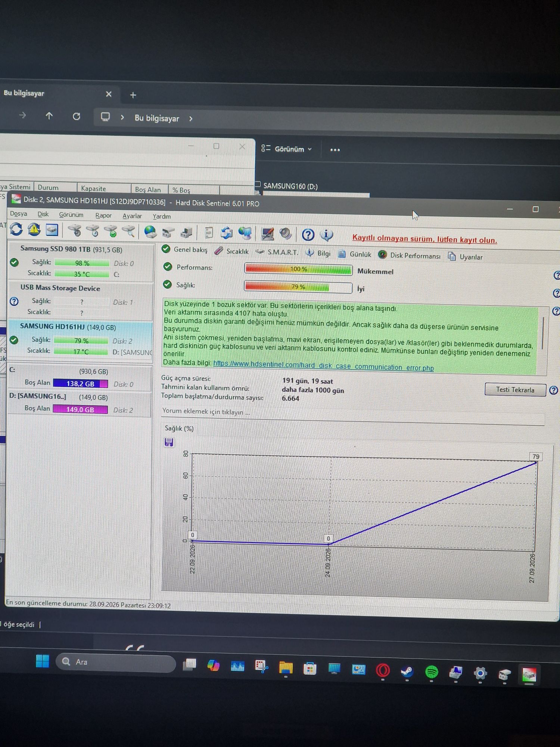
Task: Click help icon beside Testi Tekrarla button
Action: click(554, 390)
